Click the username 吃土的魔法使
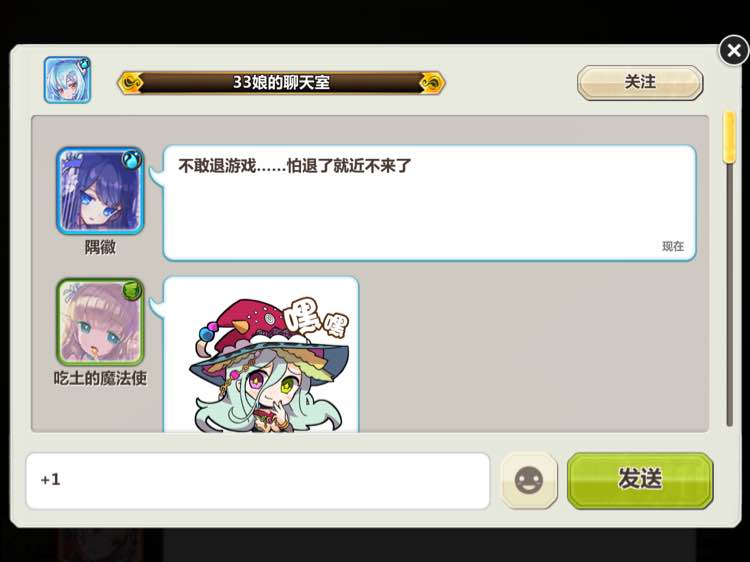750x562 pixels. [x=100, y=378]
